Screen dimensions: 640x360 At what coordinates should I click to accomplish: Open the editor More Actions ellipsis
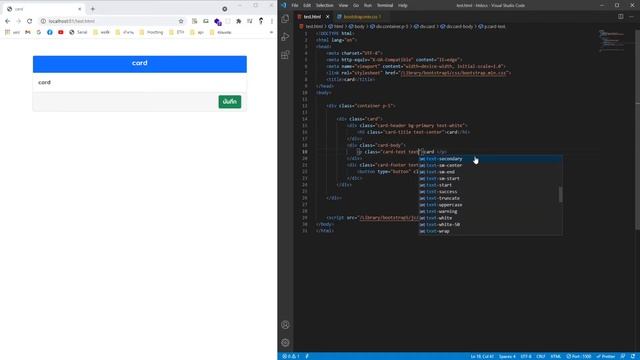click(x=631, y=17)
